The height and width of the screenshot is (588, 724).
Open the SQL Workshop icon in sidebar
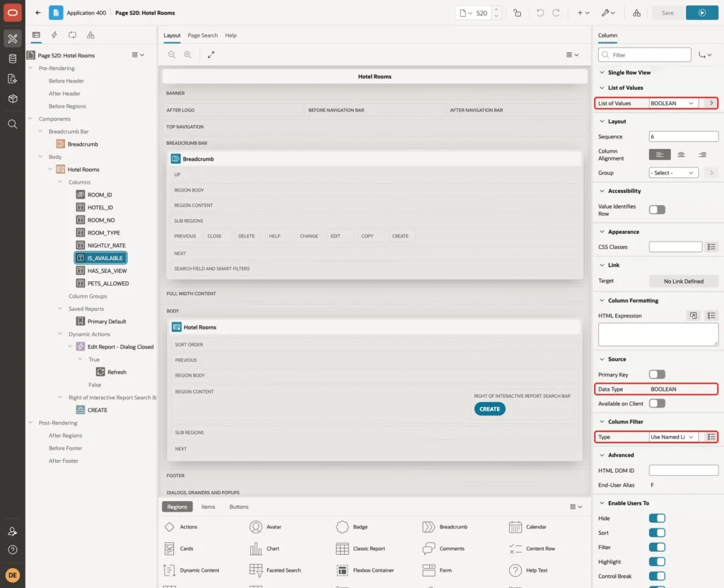(x=13, y=59)
